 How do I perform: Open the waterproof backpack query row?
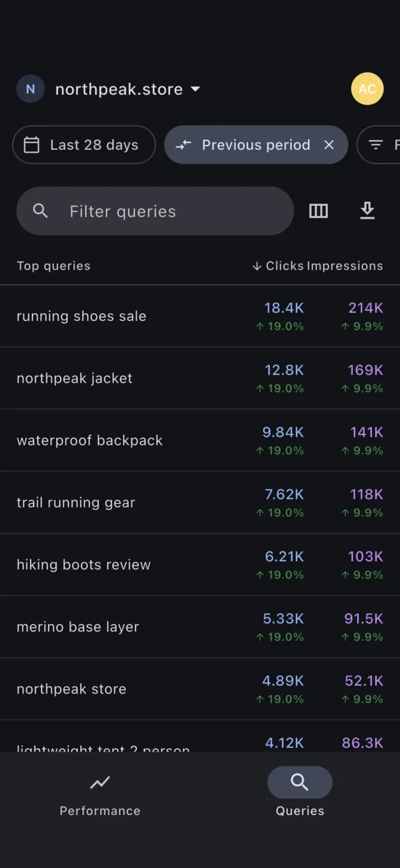click(200, 440)
